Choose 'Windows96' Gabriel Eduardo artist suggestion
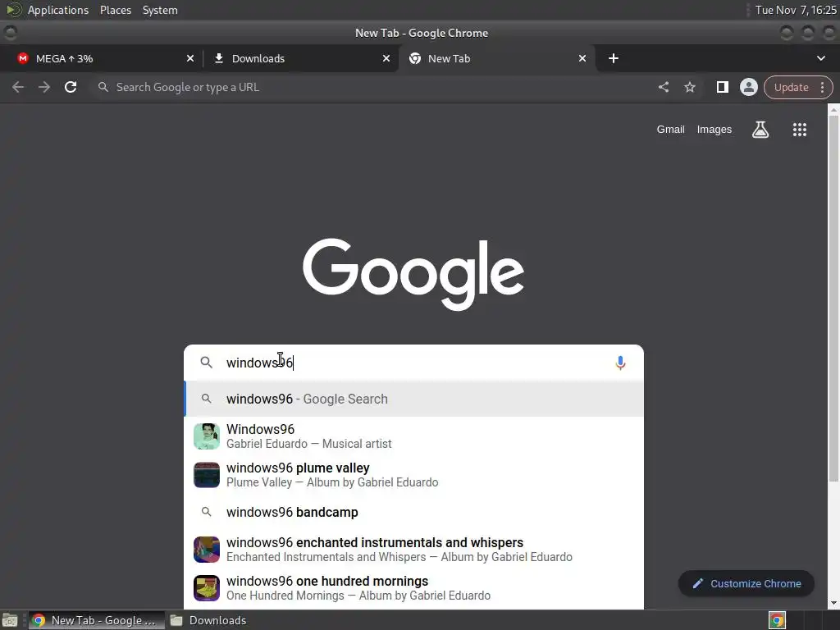This screenshot has height=630, width=840. (413, 436)
